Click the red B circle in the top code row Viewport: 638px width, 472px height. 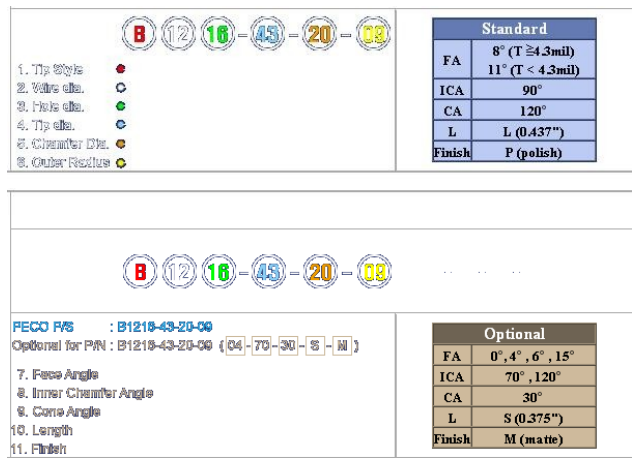coord(139,36)
